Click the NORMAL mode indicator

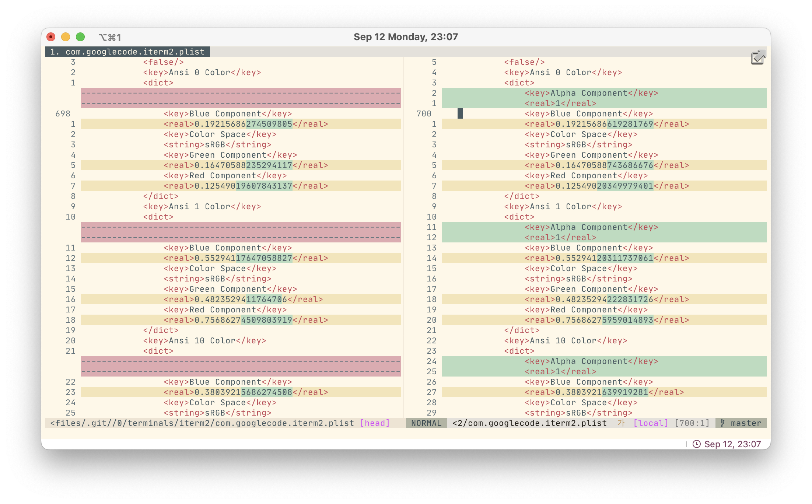click(426, 423)
